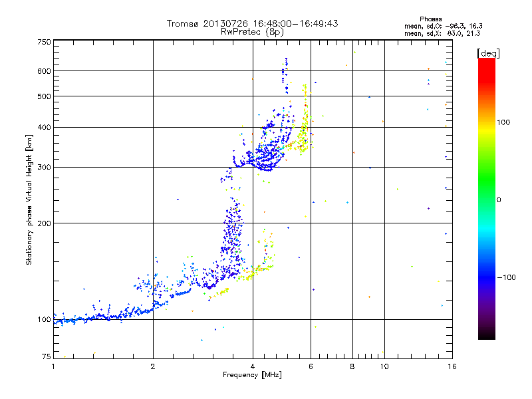Click the y-axis '400' tick label
532x399 pixels.
(44, 128)
